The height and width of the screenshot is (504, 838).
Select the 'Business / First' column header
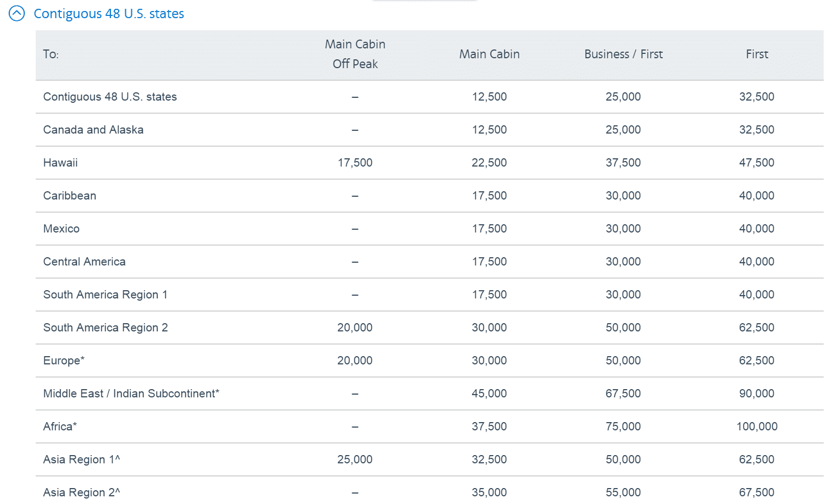tap(624, 54)
